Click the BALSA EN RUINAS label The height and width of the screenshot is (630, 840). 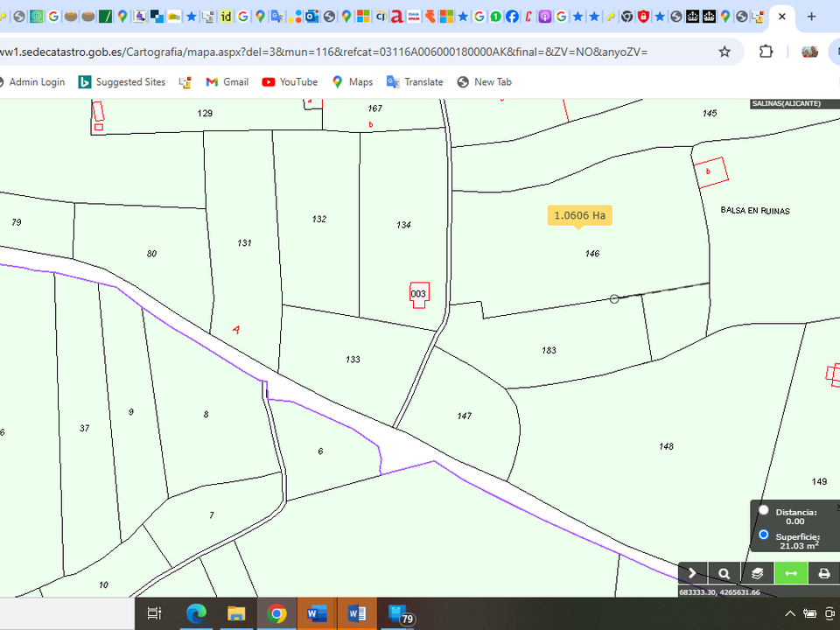coord(755,211)
